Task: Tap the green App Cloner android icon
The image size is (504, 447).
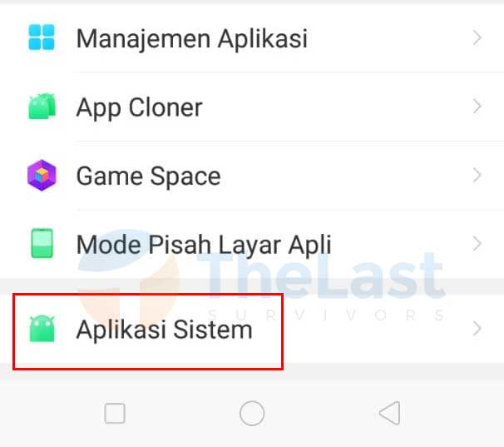Action: [42, 107]
